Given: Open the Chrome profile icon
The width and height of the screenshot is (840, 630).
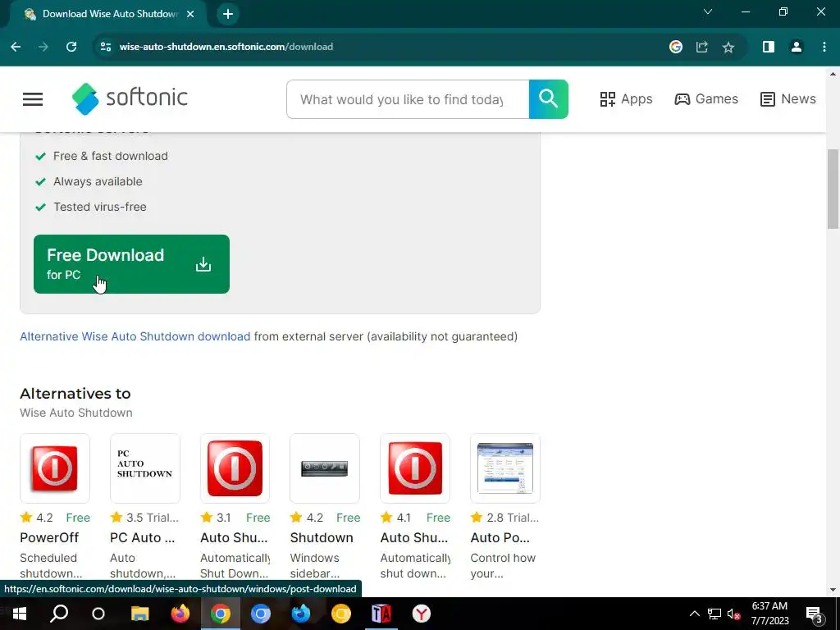Looking at the screenshot, I should [x=796, y=47].
